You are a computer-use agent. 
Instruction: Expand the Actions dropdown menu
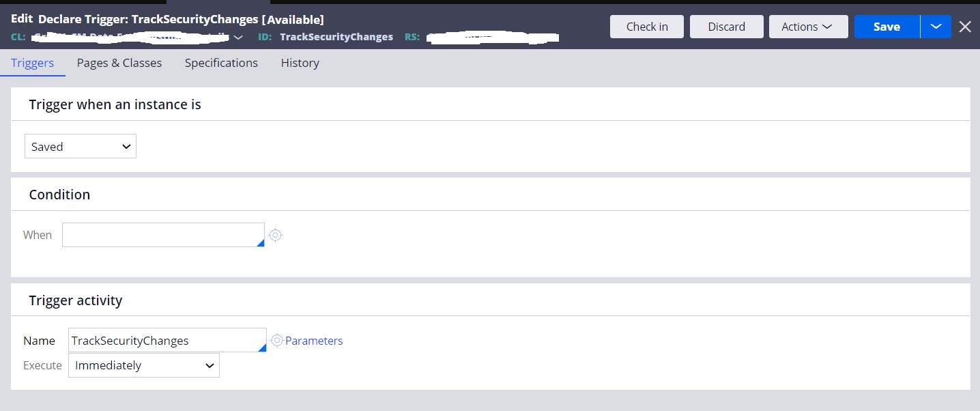coord(808,27)
